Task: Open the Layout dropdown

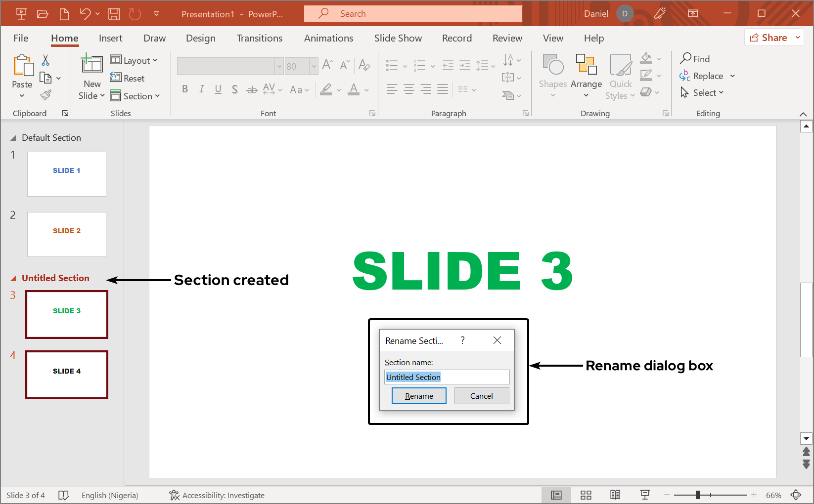Action: click(x=135, y=60)
